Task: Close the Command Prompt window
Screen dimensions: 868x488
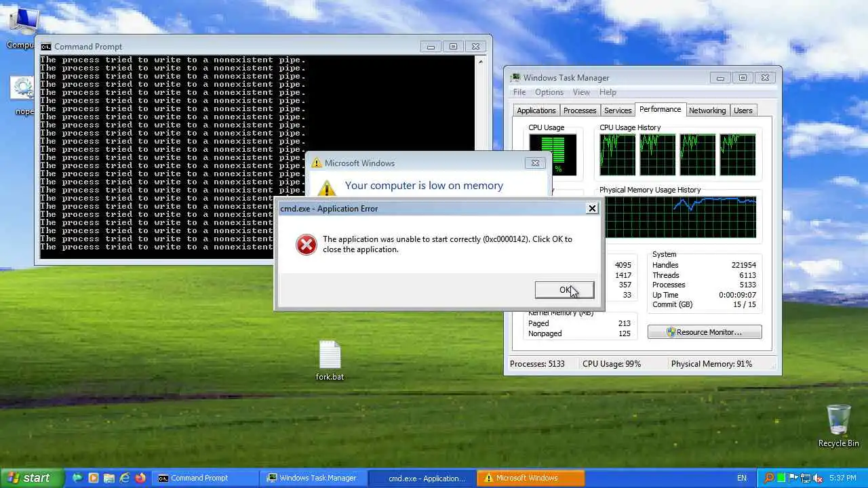Action: (x=475, y=47)
